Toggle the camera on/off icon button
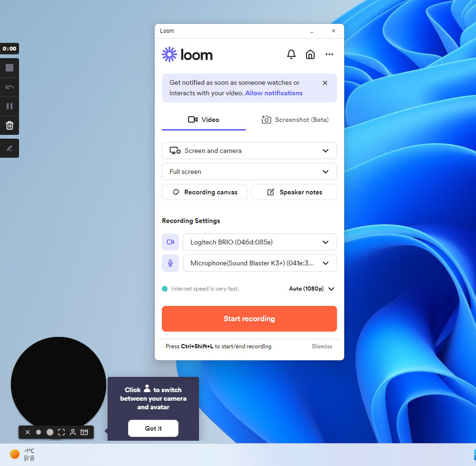This screenshot has width=476, height=466. 170,242
